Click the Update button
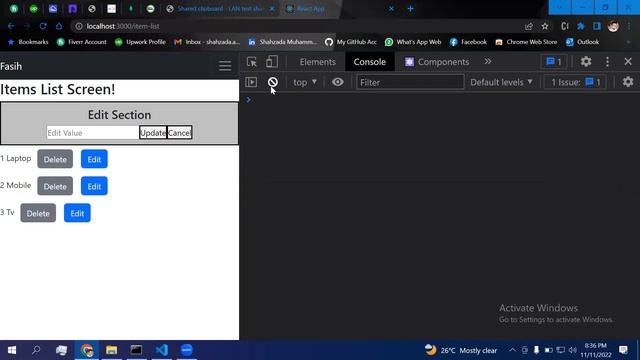This screenshot has height=360, width=640. 153,133
